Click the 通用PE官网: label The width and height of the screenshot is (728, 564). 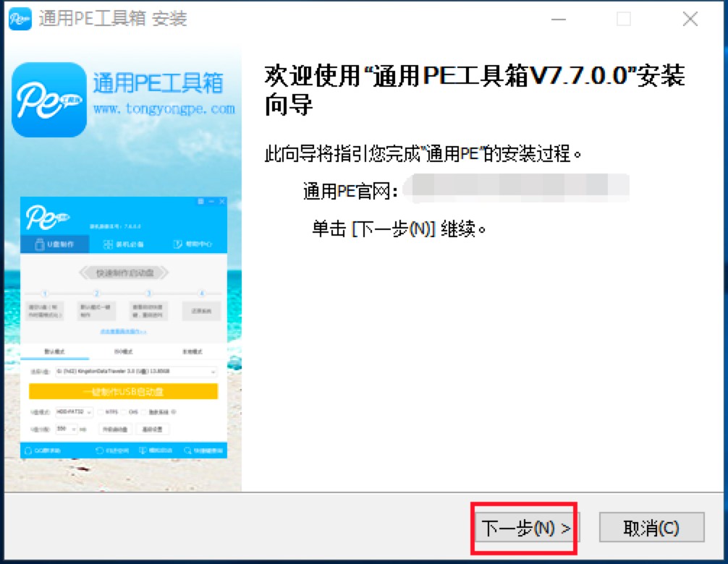coord(350,191)
